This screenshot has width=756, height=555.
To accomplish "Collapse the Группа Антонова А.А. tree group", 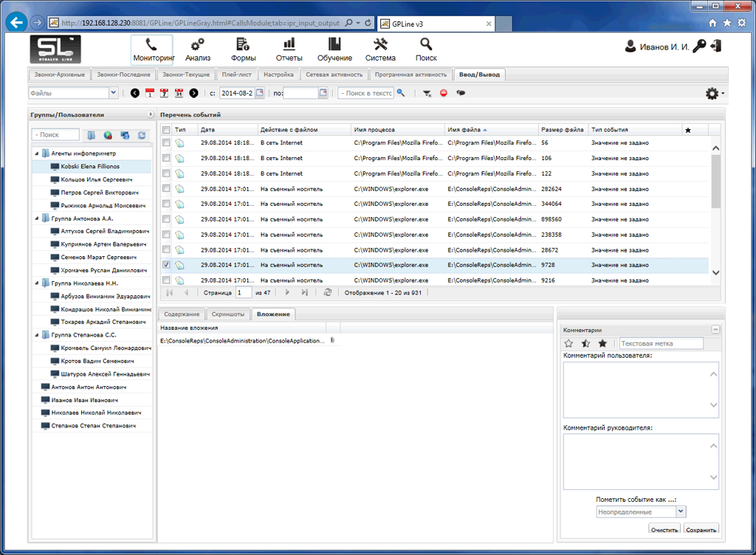I will (x=36, y=218).
